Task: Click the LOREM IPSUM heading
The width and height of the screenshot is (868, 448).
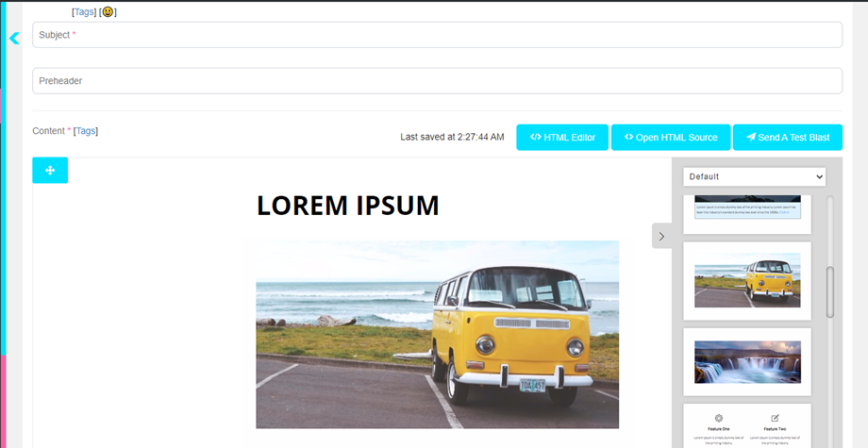Action: pos(347,206)
